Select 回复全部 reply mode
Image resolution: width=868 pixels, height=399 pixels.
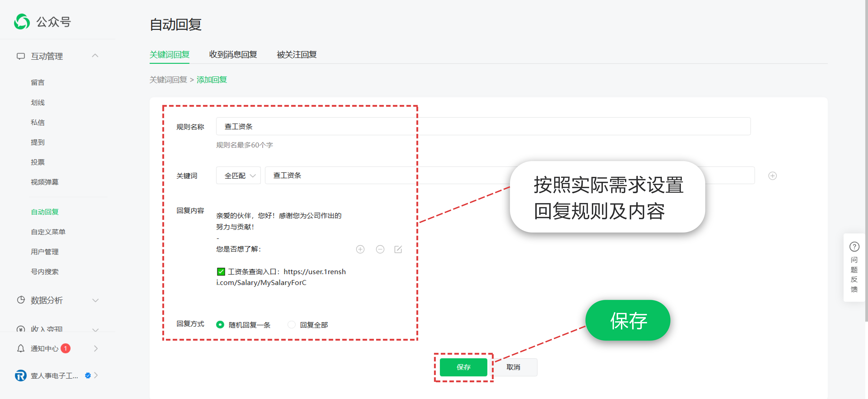pyautogui.click(x=291, y=324)
